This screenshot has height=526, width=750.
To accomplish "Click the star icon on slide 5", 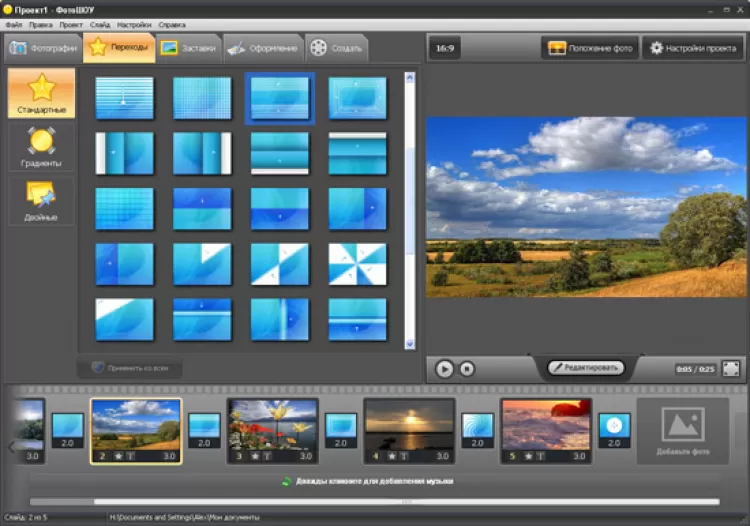I will pyautogui.click(x=528, y=456).
